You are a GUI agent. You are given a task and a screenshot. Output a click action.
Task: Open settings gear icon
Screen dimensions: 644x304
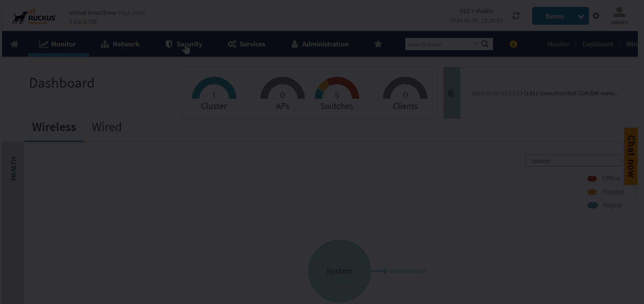[x=596, y=16]
